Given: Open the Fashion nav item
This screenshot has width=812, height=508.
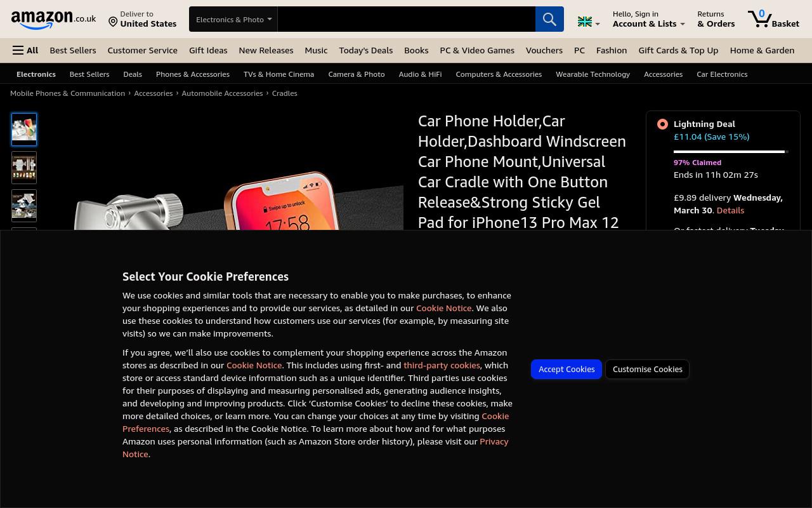Looking at the screenshot, I should pos(612,50).
